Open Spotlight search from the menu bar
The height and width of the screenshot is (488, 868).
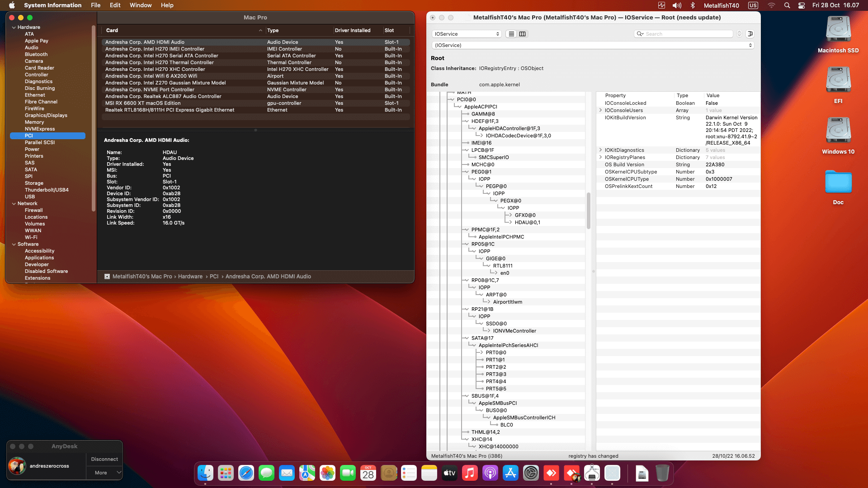(787, 5)
